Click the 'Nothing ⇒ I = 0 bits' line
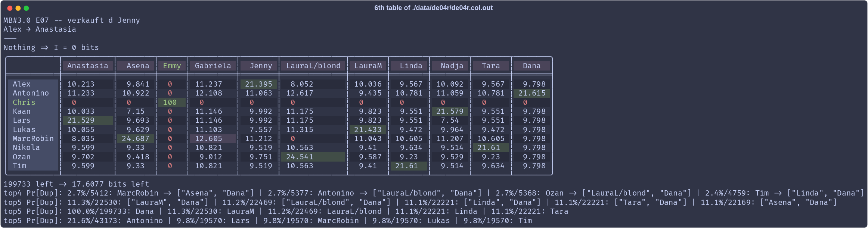Image resolution: width=868 pixels, height=228 pixels. 51,48
